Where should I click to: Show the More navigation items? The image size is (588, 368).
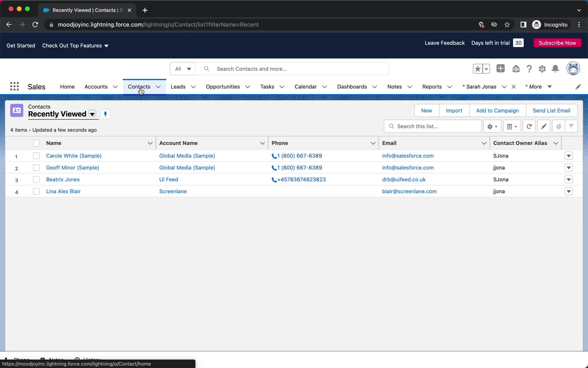538,87
